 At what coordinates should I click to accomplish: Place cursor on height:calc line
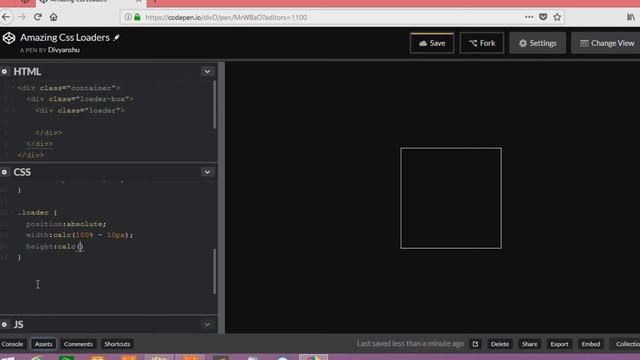(54, 247)
